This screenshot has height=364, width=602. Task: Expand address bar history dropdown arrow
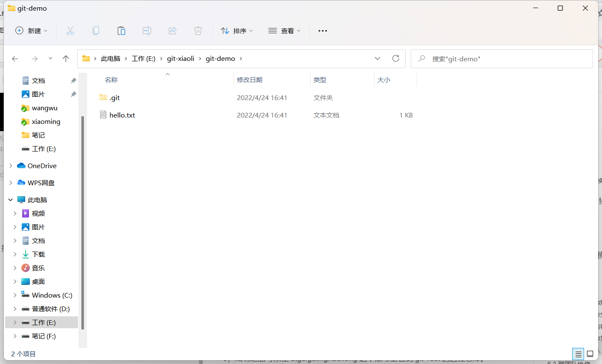(x=377, y=59)
